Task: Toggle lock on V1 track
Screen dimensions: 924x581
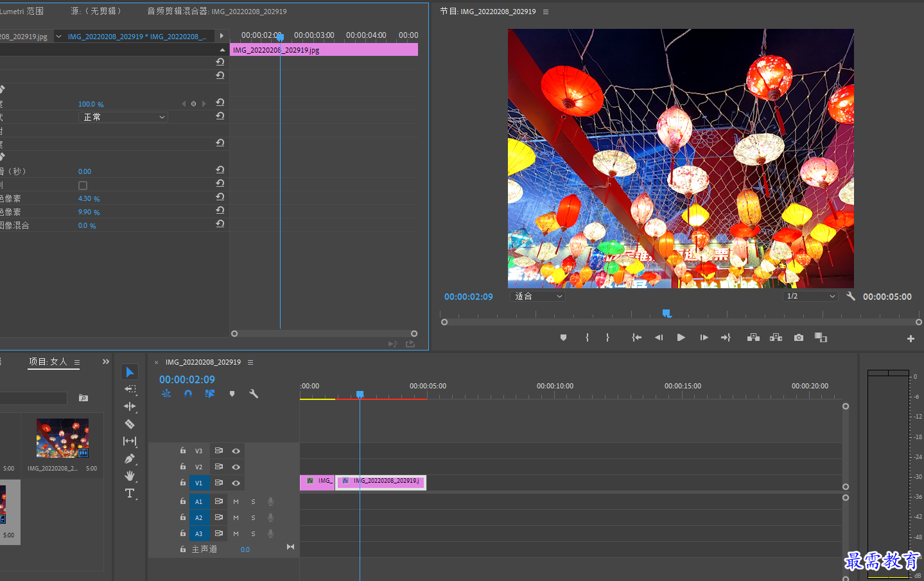Action: [x=183, y=483]
